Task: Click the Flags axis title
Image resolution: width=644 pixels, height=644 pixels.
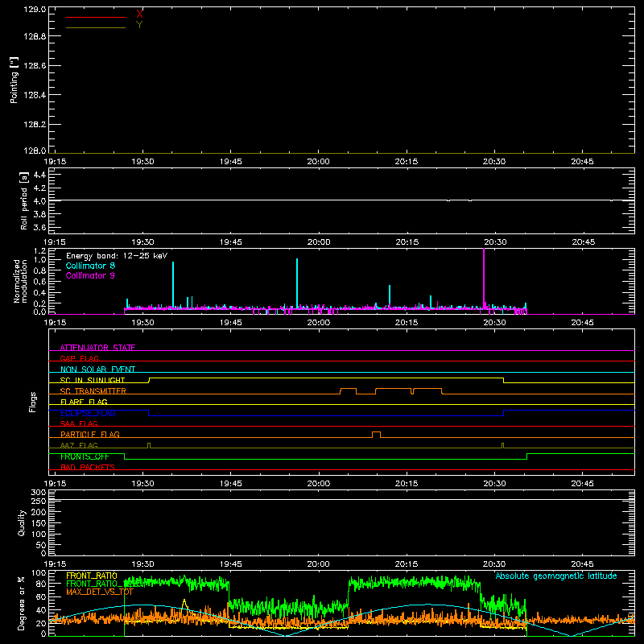Action: (32, 402)
